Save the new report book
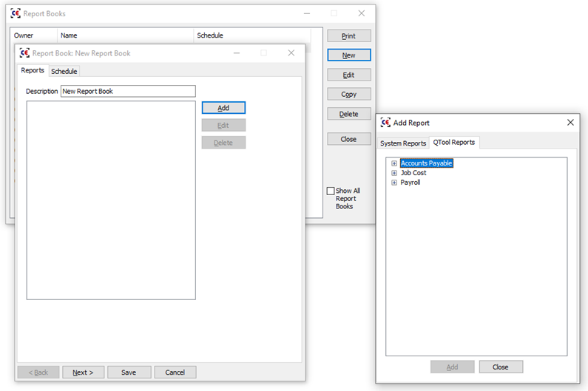 (x=129, y=373)
